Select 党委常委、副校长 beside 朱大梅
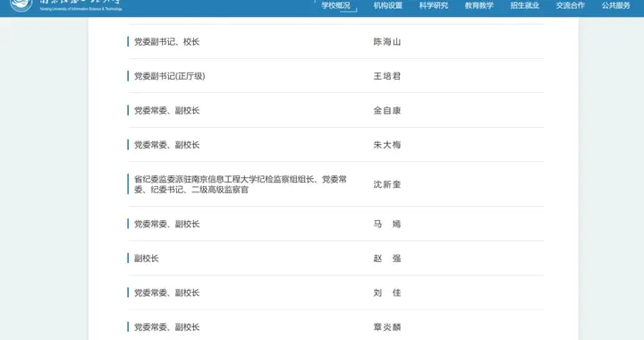 166,145
